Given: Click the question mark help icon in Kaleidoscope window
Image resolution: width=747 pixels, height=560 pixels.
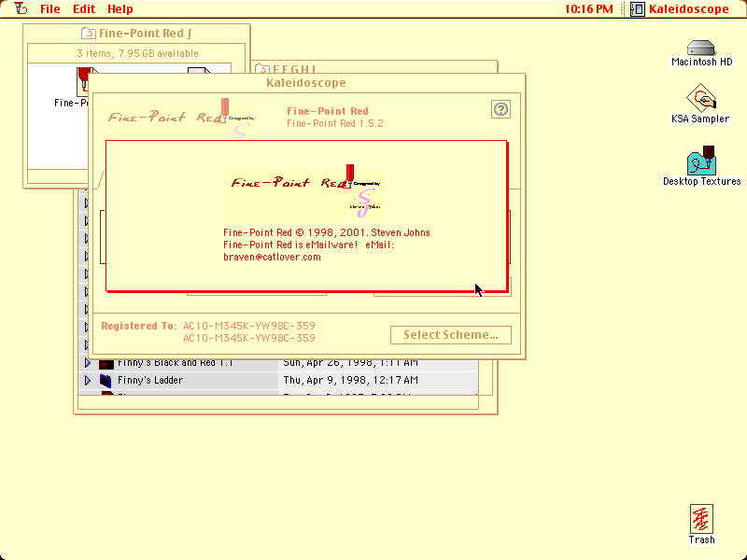Looking at the screenshot, I should (500, 109).
